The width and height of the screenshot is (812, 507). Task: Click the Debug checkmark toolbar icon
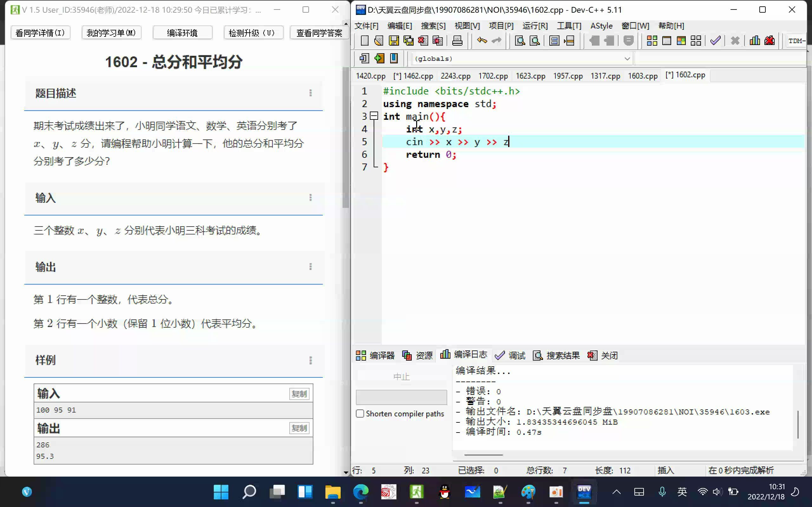pos(715,41)
